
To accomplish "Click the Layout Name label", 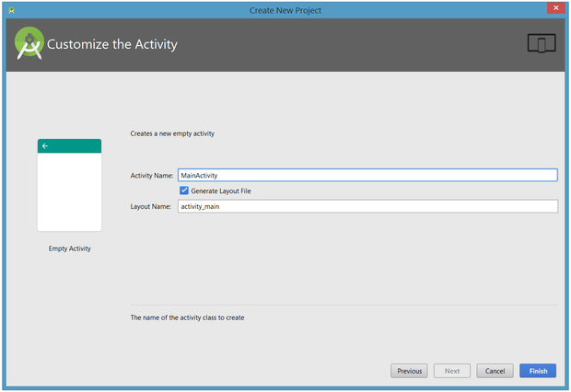I will 152,207.
